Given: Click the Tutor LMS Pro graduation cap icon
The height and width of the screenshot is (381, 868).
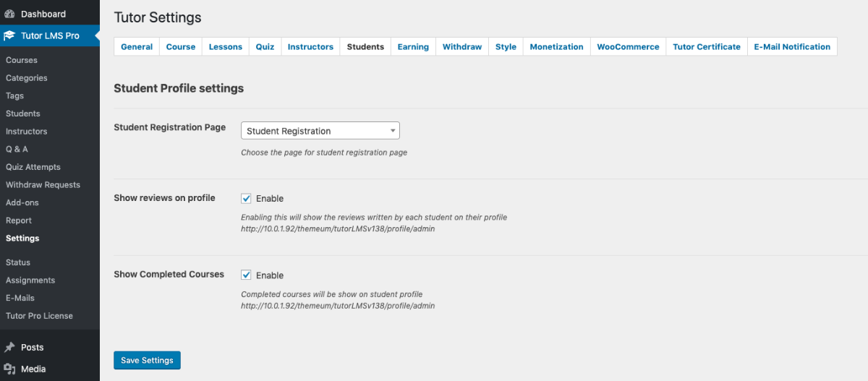Looking at the screenshot, I should [x=10, y=35].
